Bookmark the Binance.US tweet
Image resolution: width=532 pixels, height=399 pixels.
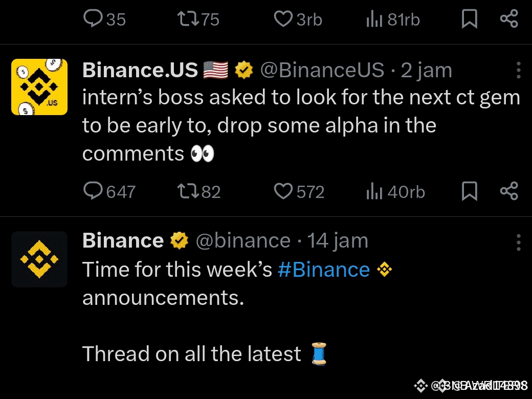tap(470, 191)
